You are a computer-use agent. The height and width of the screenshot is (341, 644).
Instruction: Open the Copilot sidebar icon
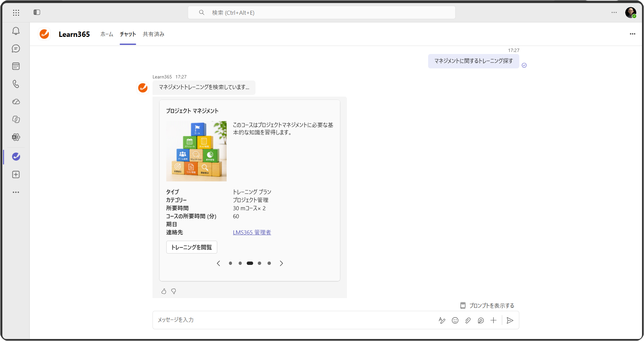16,119
